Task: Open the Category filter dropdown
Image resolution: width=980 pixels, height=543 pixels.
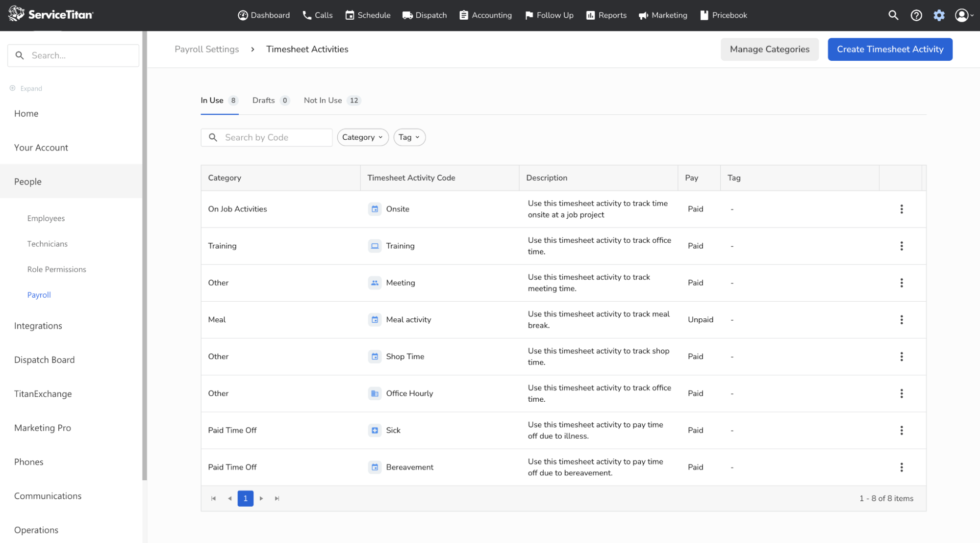Action: pos(362,137)
